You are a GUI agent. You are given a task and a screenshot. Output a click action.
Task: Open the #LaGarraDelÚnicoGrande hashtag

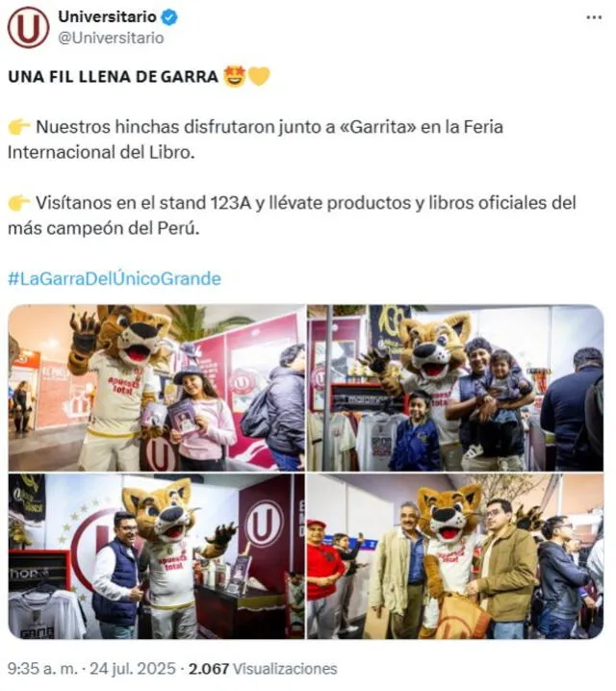(115, 279)
